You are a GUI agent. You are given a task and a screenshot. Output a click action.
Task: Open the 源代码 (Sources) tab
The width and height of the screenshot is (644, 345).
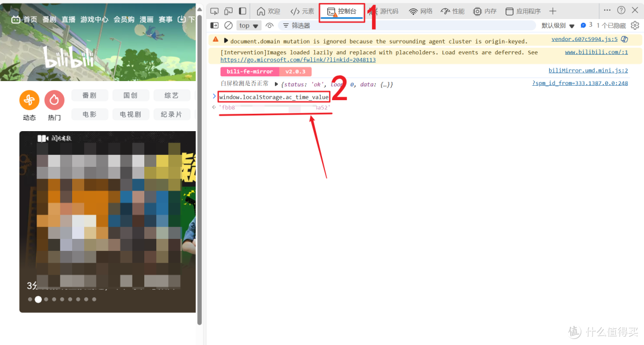pos(385,11)
